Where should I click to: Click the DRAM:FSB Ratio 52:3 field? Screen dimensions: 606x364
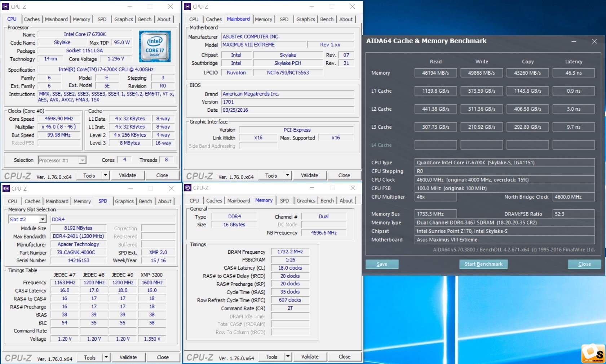(x=574, y=214)
